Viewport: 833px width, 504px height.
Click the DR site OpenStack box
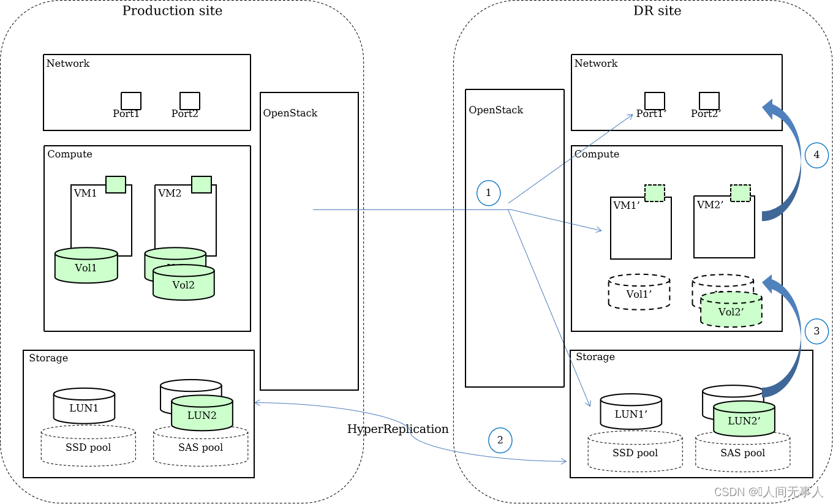(x=514, y=238)
